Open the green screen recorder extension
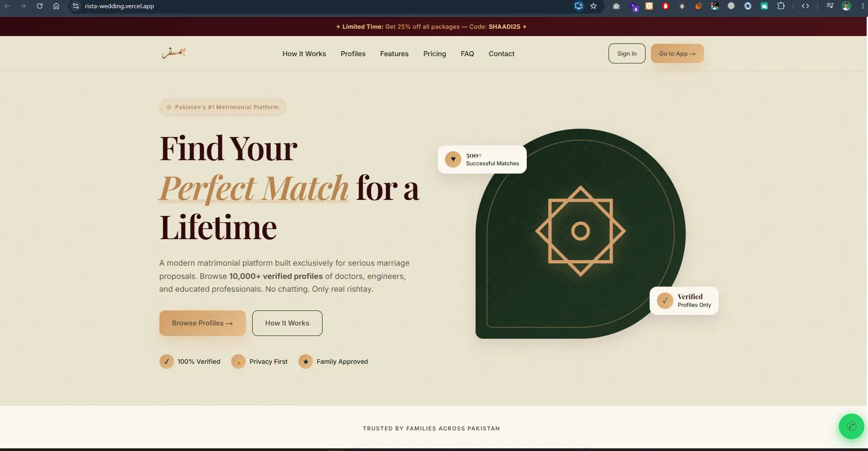 [764, 6]
